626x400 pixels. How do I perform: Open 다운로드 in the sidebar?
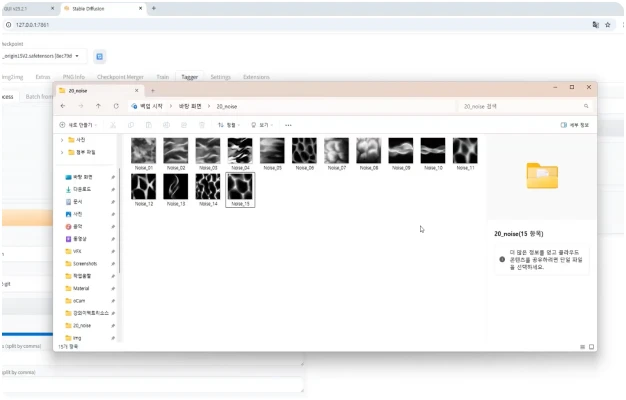pos(82,189)
